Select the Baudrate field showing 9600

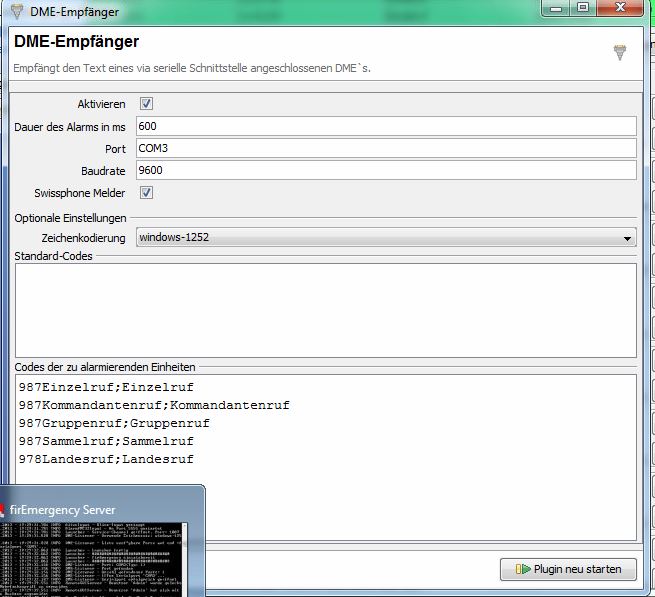[386, 170]
